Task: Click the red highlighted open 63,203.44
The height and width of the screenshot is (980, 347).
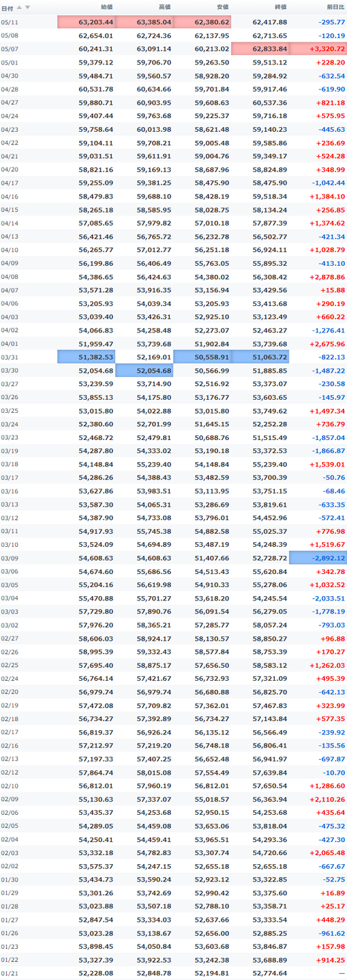Action: click(x=86, y=22)
